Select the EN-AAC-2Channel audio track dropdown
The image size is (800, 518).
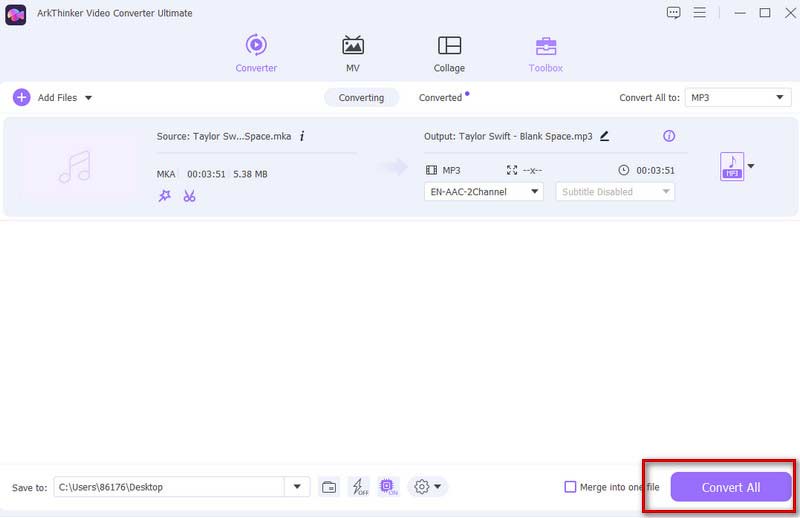tap(483, 192)
